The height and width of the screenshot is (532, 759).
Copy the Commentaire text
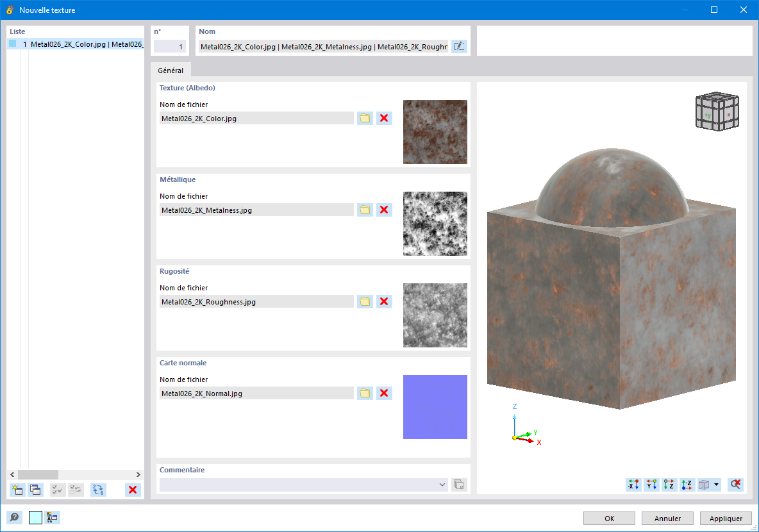458,485
